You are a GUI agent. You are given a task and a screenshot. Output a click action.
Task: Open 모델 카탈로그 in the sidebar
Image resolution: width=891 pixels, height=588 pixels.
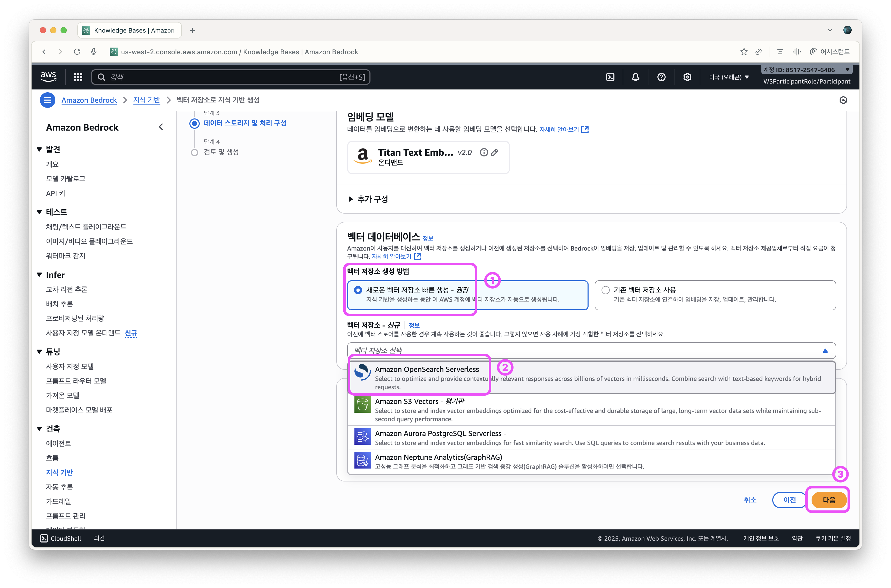[x=66, y=178]
